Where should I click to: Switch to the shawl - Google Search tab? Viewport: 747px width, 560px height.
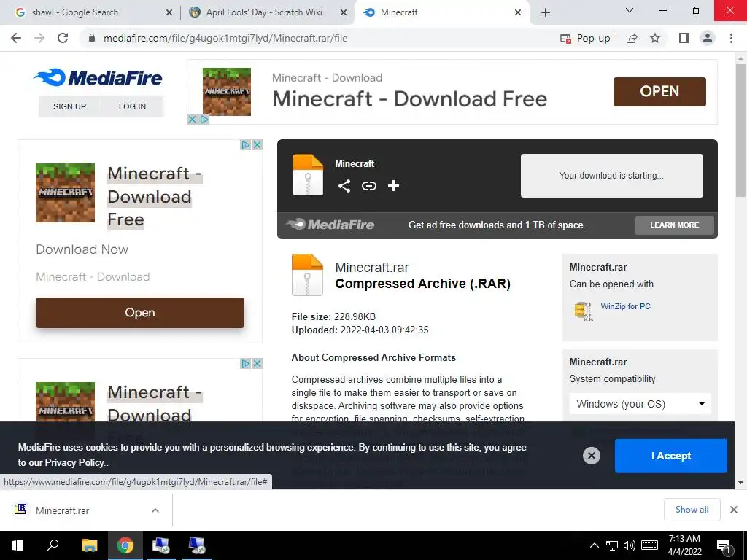coord(90,12)
